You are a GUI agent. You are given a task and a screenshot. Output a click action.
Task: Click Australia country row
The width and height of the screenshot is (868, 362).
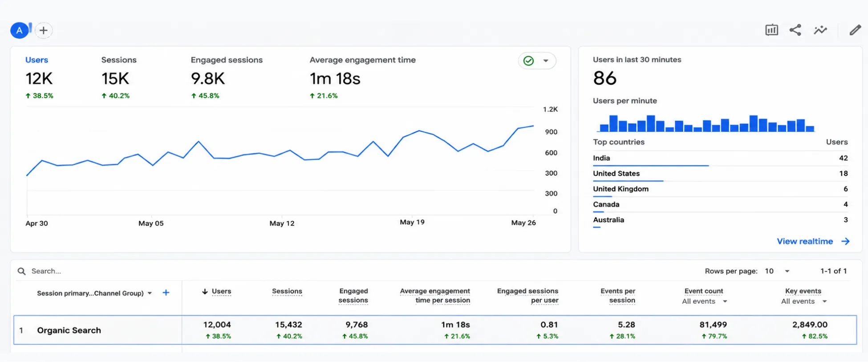click(720, 220)
